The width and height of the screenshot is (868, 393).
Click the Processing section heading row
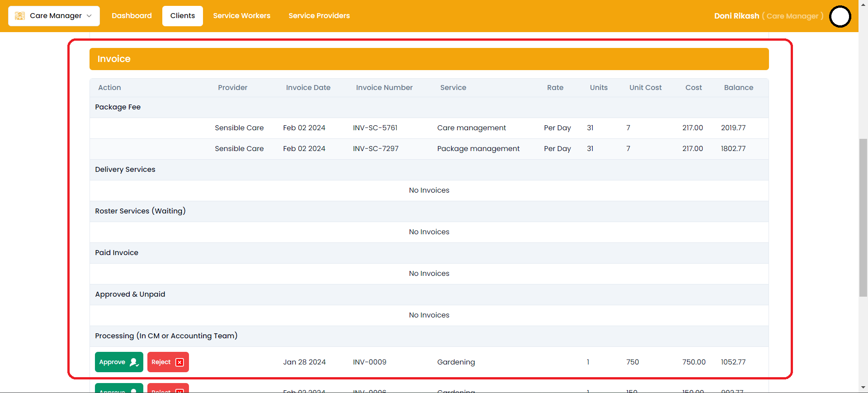166,336
